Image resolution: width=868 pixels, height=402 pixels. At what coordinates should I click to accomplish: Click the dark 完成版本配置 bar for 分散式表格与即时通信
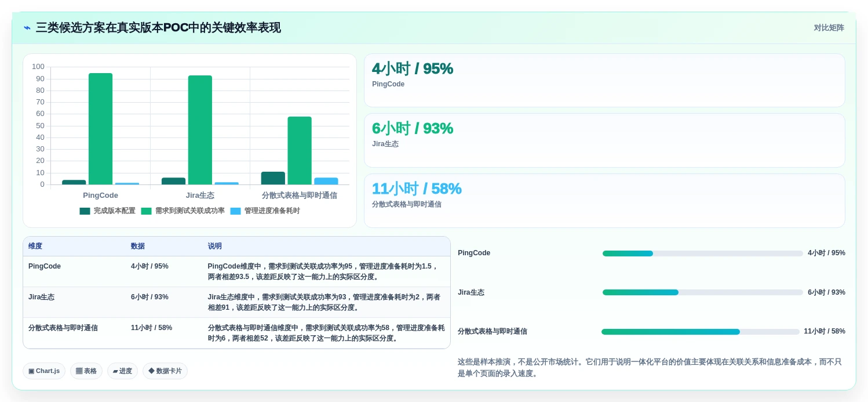click(273, 178)
